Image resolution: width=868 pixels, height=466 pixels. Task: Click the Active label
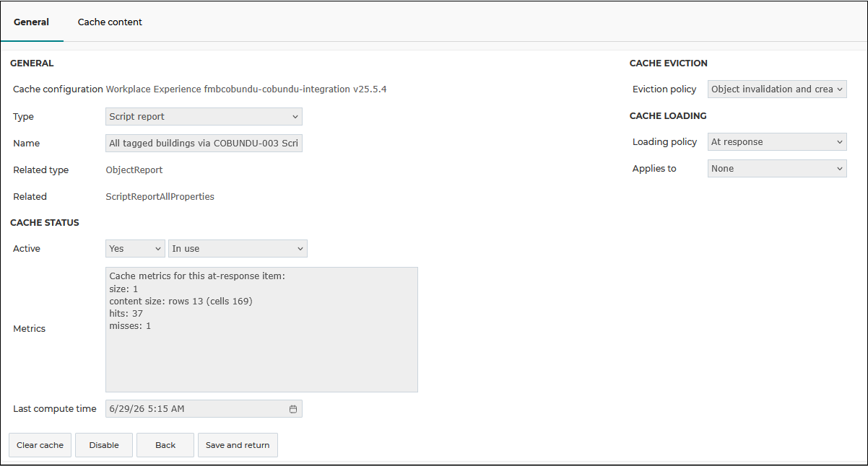click(x=27, y=248)
